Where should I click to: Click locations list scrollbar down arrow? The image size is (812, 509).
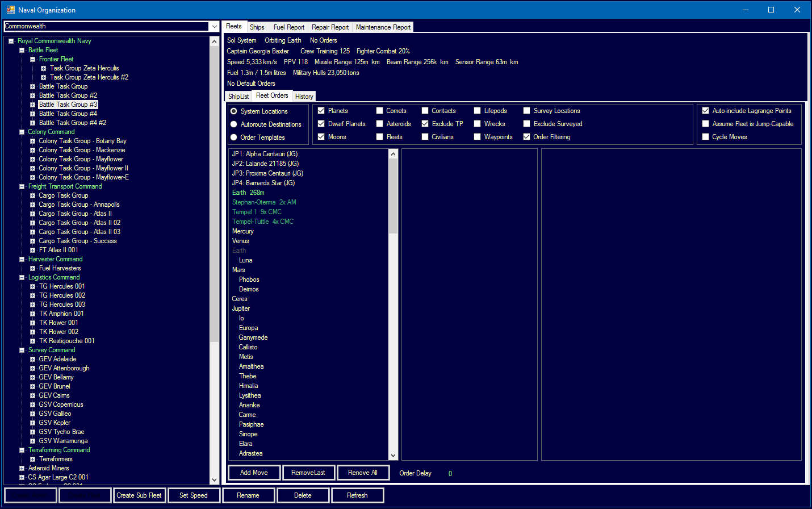point(393,455)
